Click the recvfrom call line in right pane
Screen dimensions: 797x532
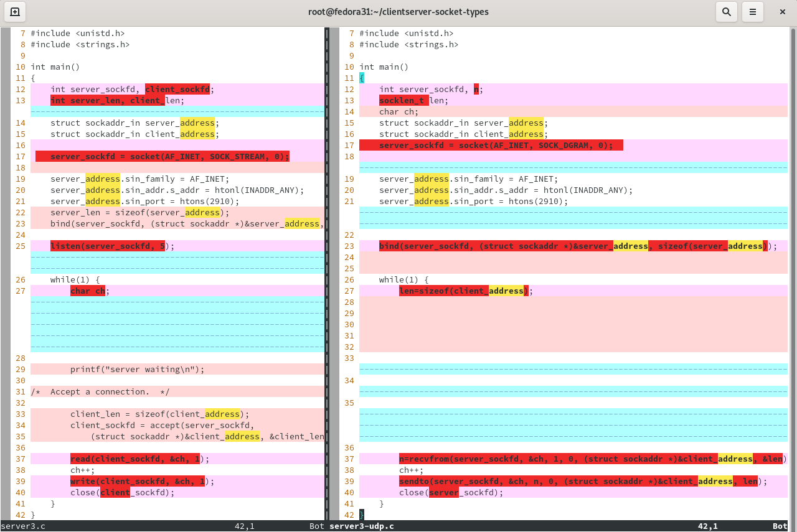(x=590, y=459)
